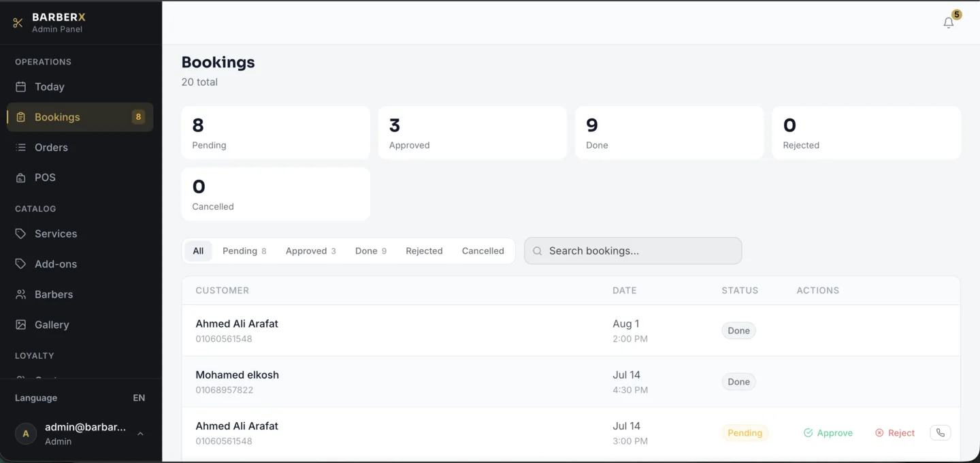Select the Cancelled filter tab

[483, 251]
